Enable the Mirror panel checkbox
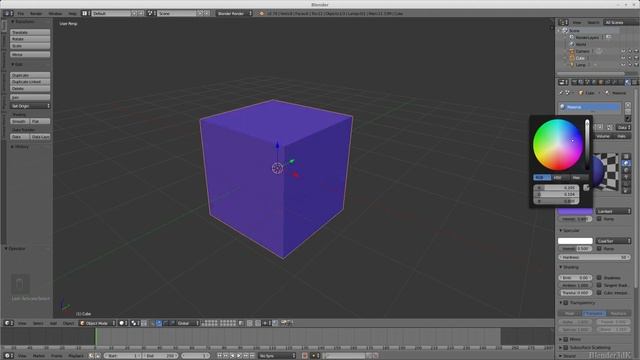The height and width of the screenshot is (360, 640). coord(566,339)
